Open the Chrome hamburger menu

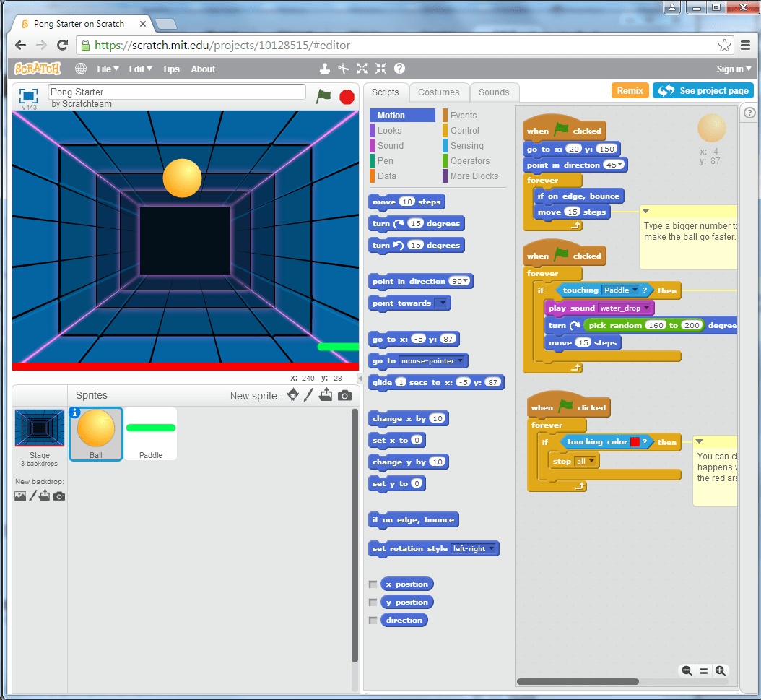point(745,45)
